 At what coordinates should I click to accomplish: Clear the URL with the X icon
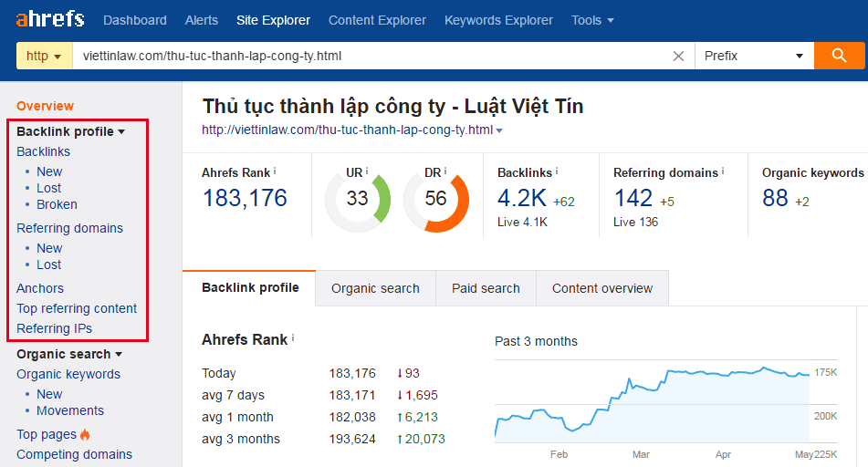(678, 56)
